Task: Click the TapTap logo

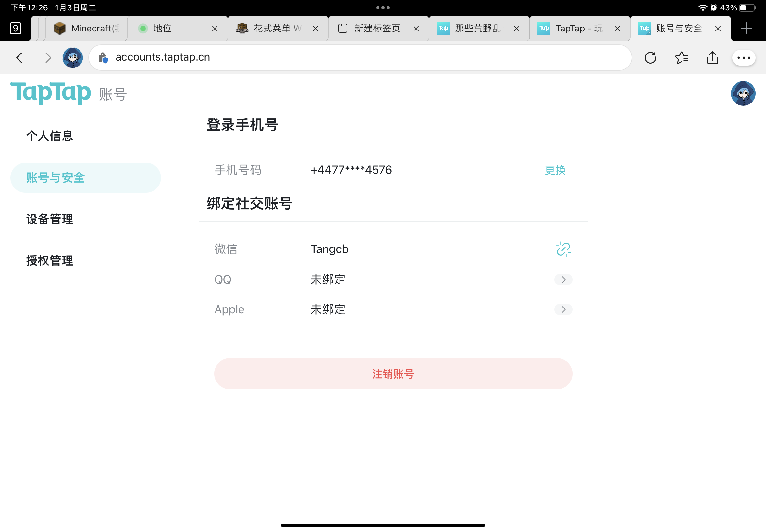Action: [x=51, y=93]
